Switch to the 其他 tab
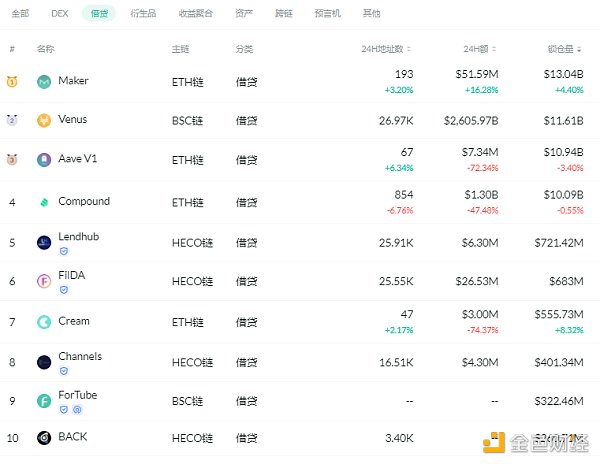This screenshot has height=464, width=600. coord(372,13)
